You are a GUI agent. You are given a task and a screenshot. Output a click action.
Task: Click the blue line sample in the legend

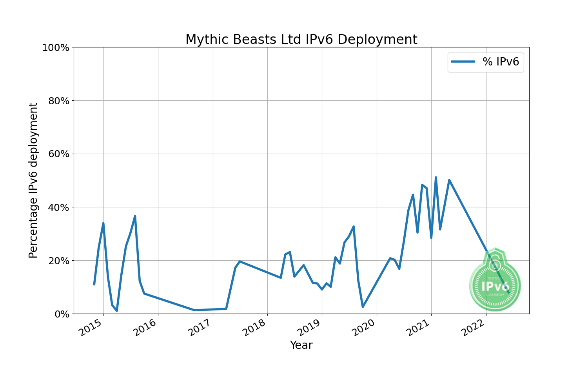pyautogui.click(x=463, y=62)
